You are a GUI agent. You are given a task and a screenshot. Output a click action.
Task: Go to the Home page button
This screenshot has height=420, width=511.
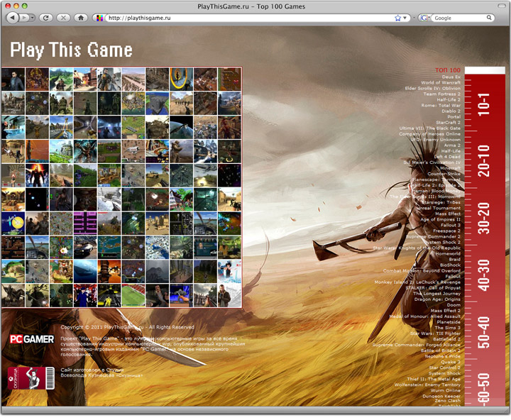tap(81, 18)
